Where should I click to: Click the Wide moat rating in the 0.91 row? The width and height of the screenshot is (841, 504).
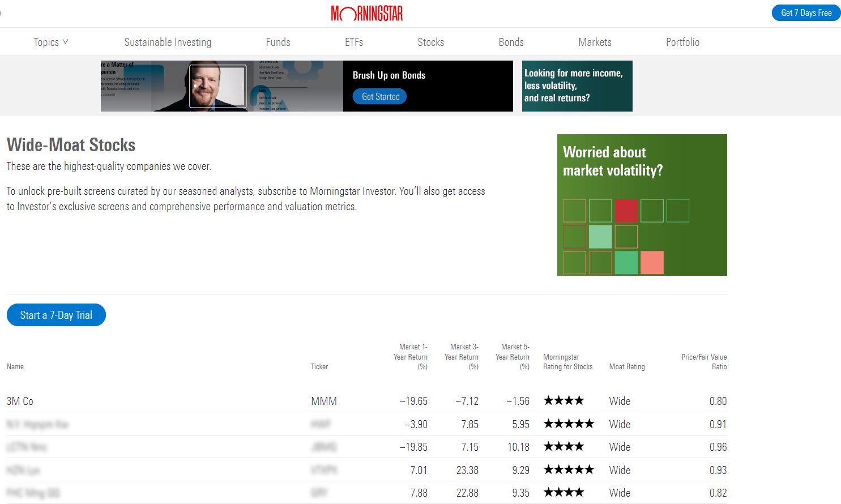[x=620, y=424]
